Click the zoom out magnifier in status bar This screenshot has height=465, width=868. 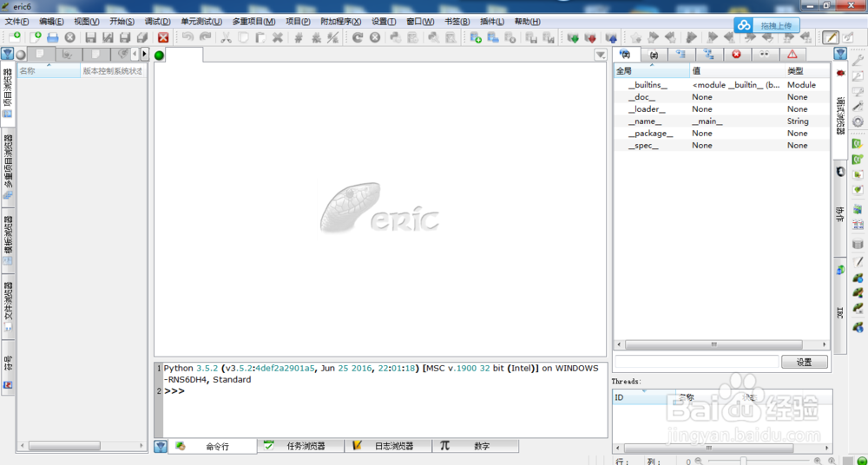(x=699, y=461)
